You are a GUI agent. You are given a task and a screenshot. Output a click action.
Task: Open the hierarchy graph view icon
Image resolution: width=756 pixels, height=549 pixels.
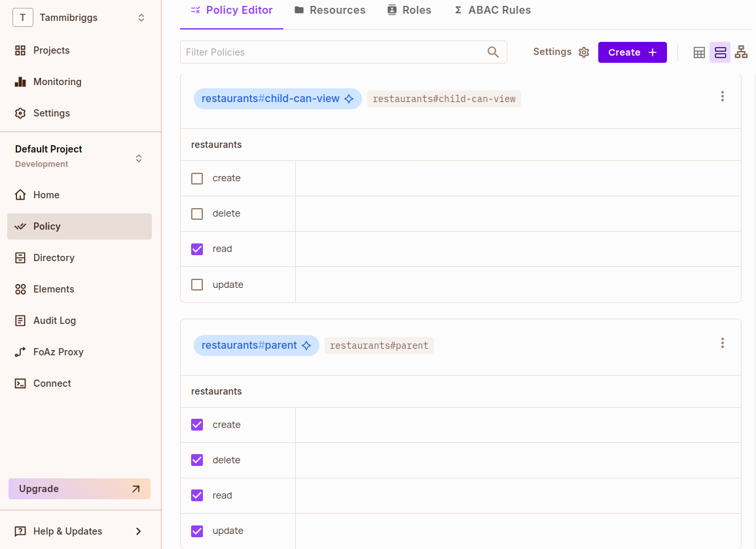[741, 52]
